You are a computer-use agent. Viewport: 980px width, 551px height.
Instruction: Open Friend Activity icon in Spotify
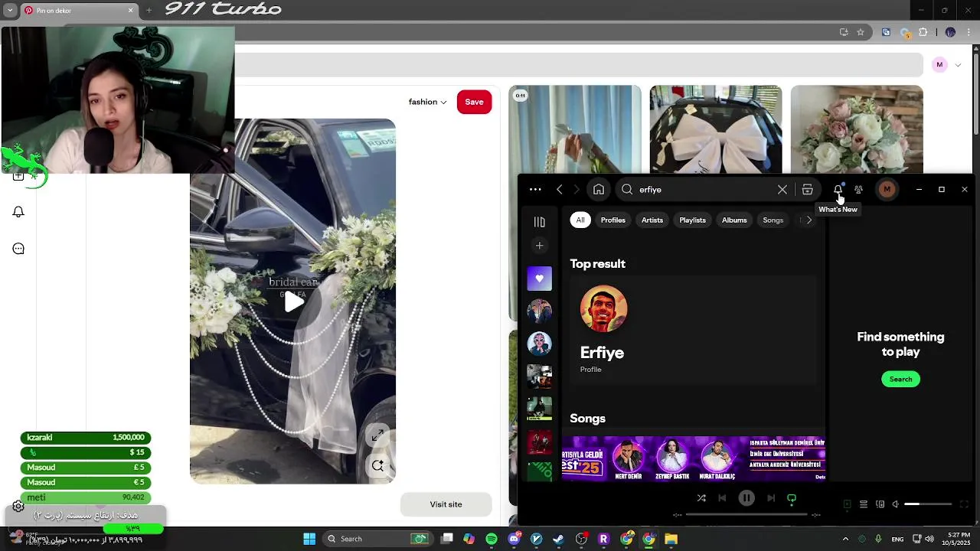pos(858,190)
